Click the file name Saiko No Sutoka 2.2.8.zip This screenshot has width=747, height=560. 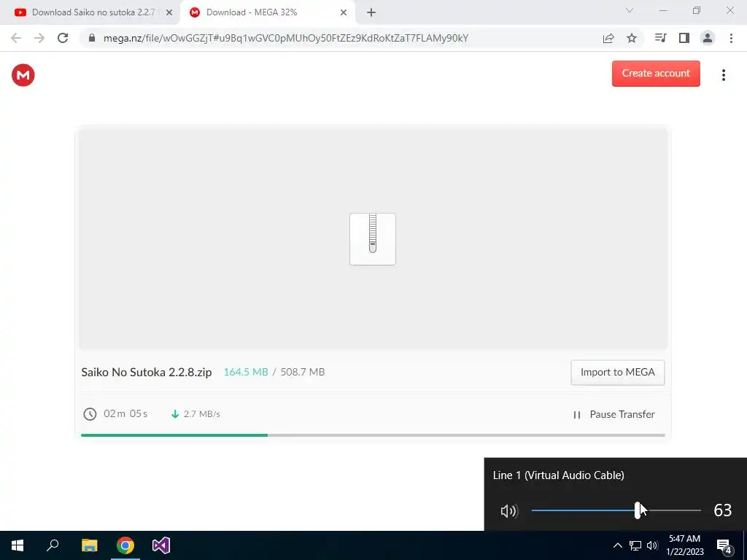[146, 373]
